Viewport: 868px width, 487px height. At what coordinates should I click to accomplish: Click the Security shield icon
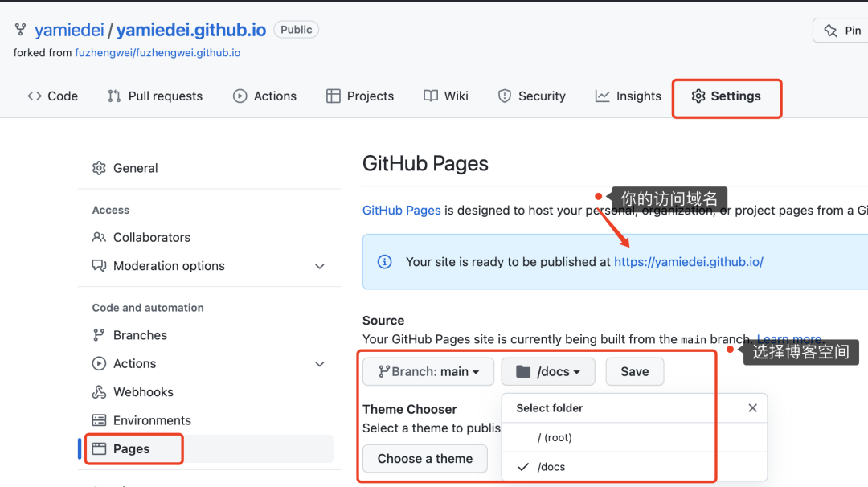click(504, 96)
